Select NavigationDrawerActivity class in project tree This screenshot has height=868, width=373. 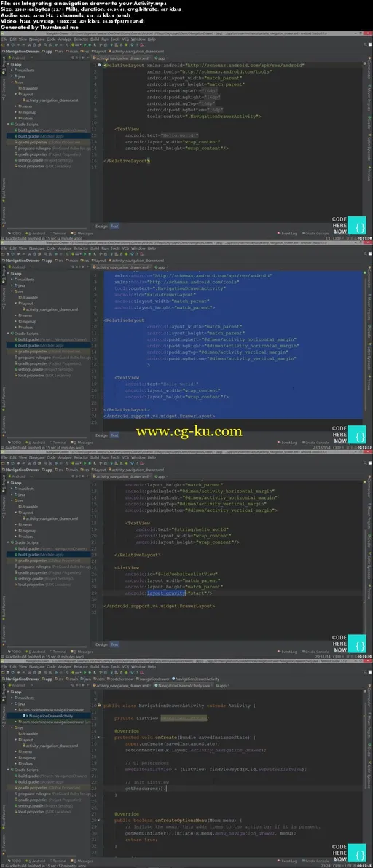pos(50,716)
